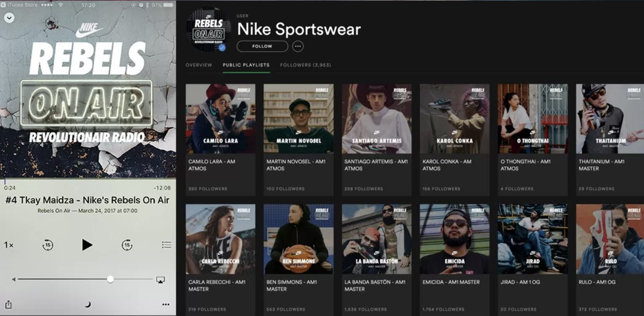Click the CAMILO LARA - AM ATMOS title
Image resolution: width=644 pixels, height=316 pixels.
tap(212, 165)
